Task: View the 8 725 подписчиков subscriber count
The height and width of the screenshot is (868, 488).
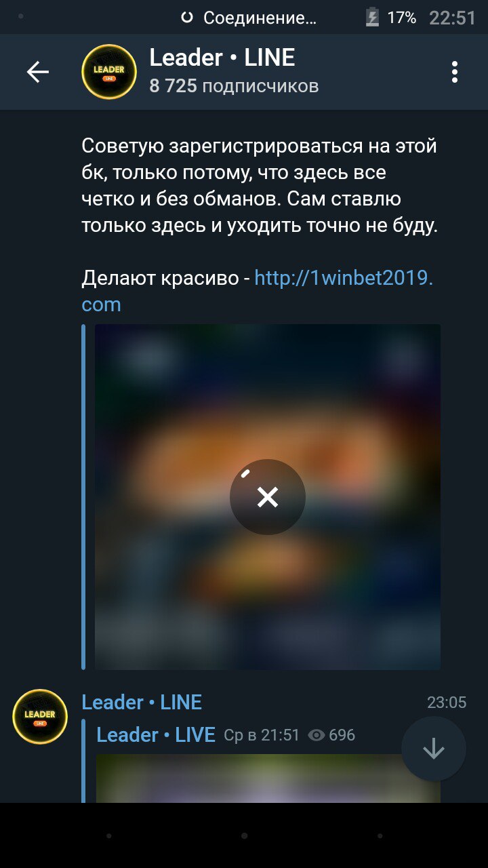Action: [x=234, y=86]
